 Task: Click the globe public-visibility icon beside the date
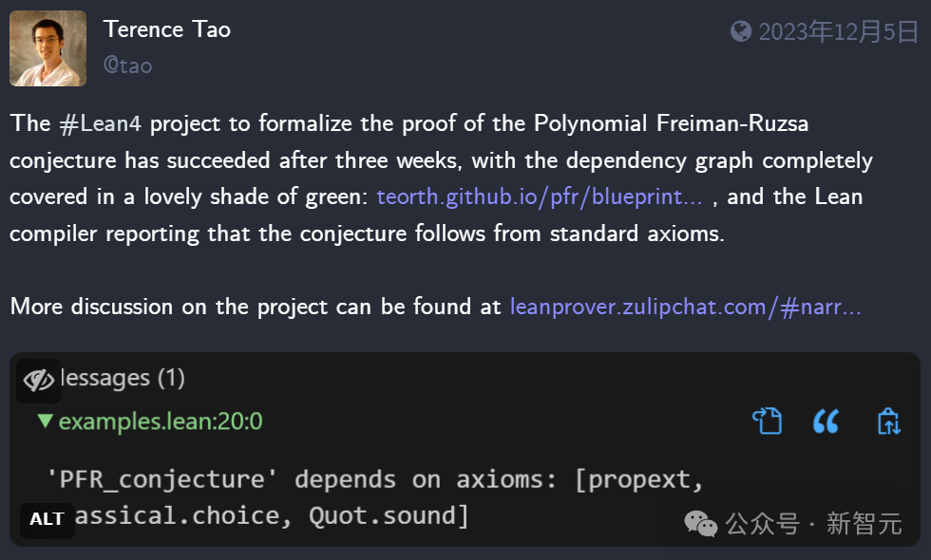pyautogui.click(x=741, y=31)
